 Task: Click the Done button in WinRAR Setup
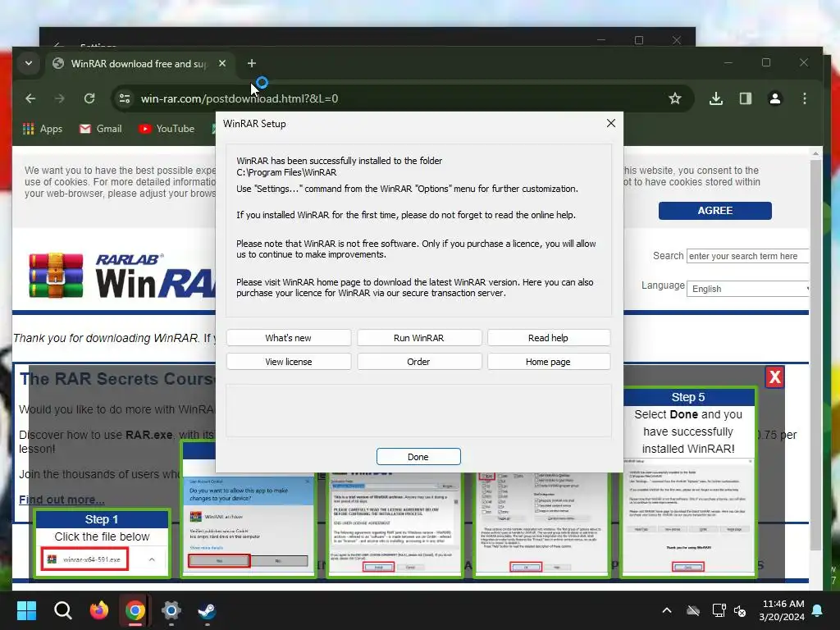click(x=418, y=456)
